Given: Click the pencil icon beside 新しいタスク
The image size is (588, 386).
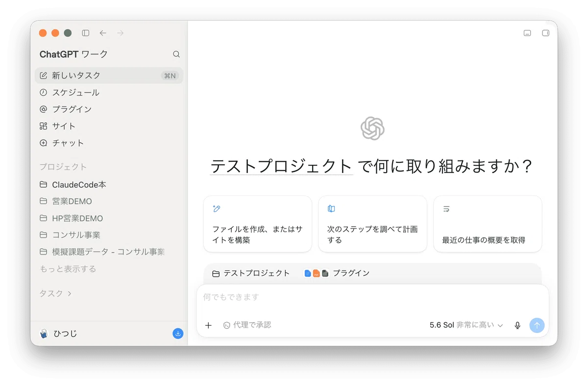Looking at the screenshot, I should point(43,76).
